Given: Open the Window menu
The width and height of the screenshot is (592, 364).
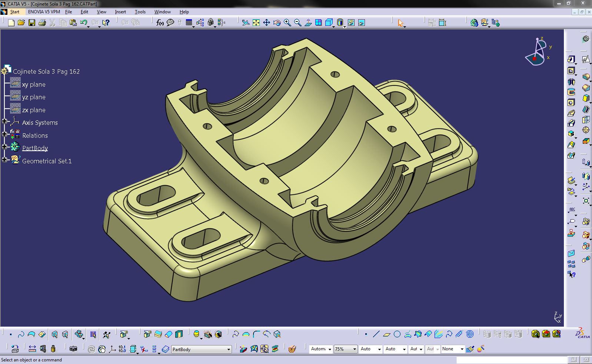Looking at the screenshot, I should point(163,12).
